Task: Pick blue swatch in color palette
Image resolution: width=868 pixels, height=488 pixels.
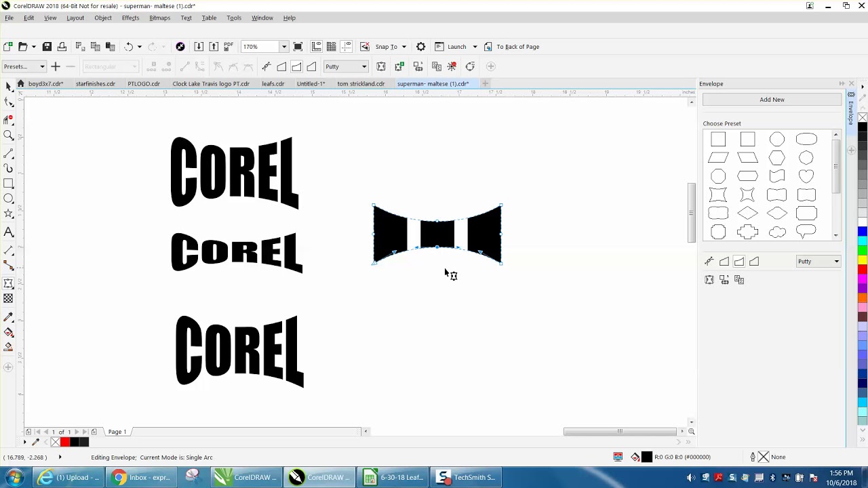Action: click(863, 232)
